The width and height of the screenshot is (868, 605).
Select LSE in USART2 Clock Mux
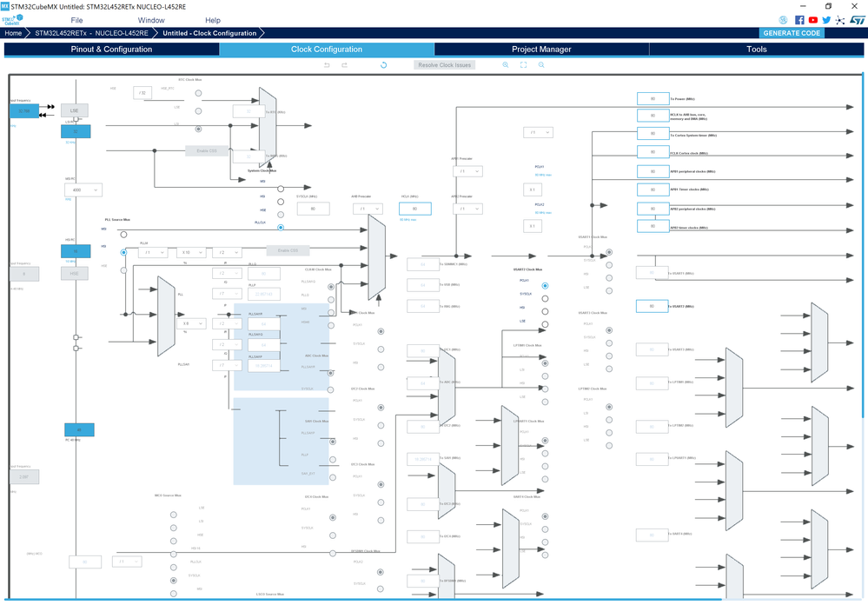click(x=545, y=324)
